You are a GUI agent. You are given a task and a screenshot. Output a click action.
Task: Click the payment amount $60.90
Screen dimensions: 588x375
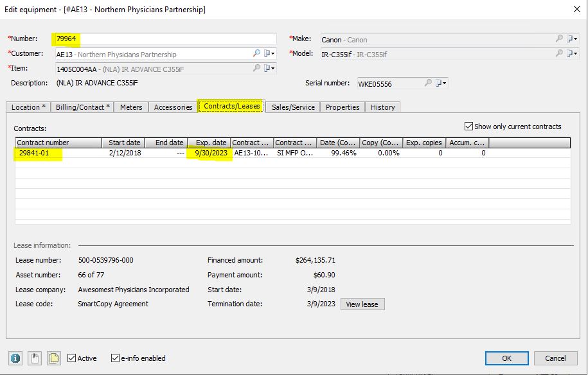click(325, 275)
